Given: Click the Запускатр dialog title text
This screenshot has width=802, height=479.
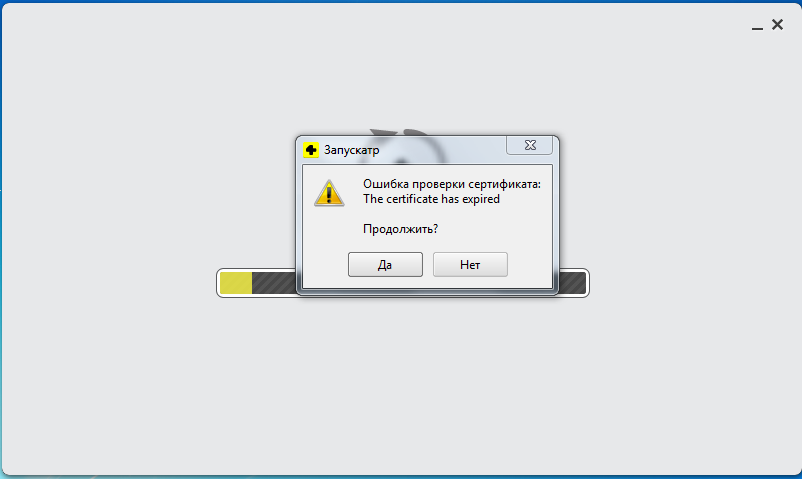Looking at the screenshot, I should tap(352, 150).
